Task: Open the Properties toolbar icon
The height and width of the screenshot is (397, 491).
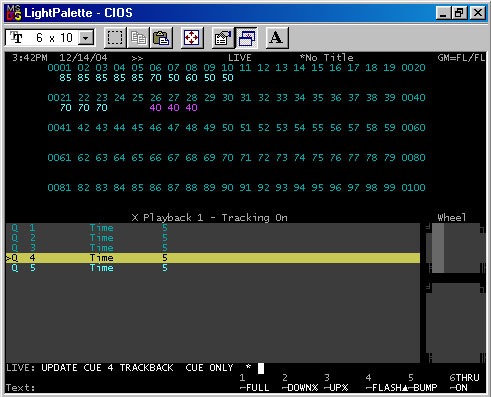Action: (x=222, y=38)
